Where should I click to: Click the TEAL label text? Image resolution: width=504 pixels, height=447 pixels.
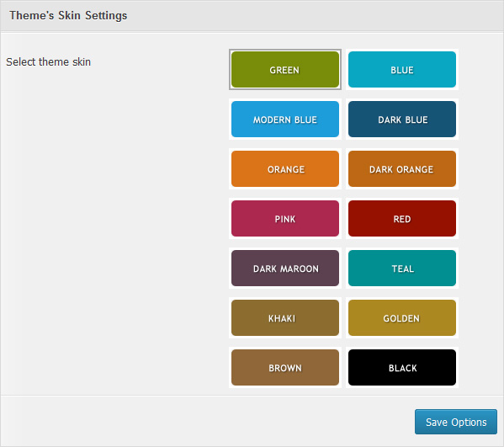(x=403, y=269)
